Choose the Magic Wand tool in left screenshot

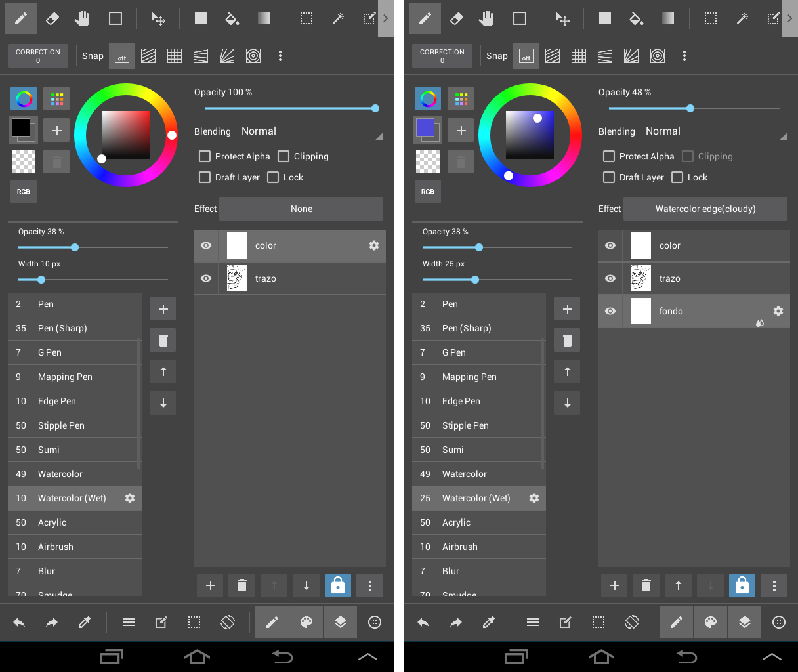tap(338, 18)
